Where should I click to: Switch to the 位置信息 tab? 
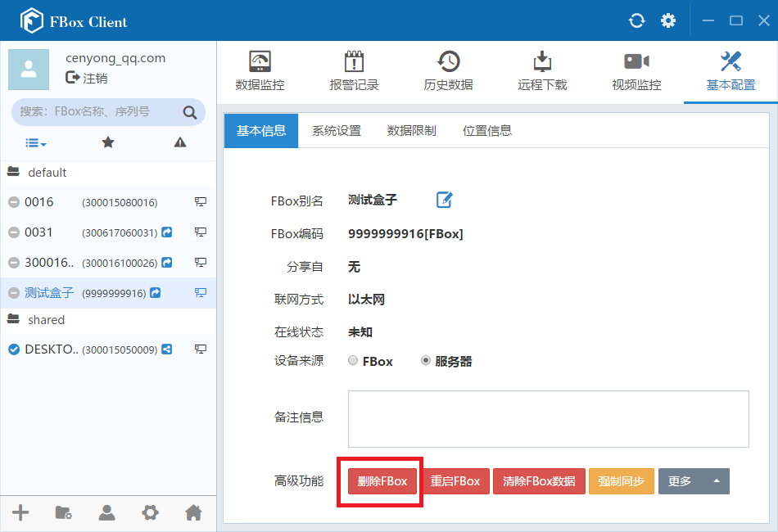point(487,131)
